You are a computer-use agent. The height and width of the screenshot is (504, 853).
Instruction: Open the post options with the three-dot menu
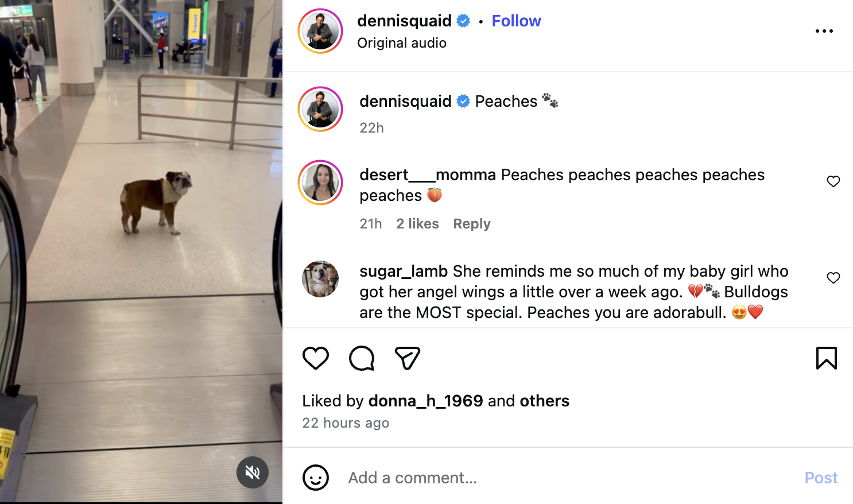pyautogui.click(x=824, y=31)
